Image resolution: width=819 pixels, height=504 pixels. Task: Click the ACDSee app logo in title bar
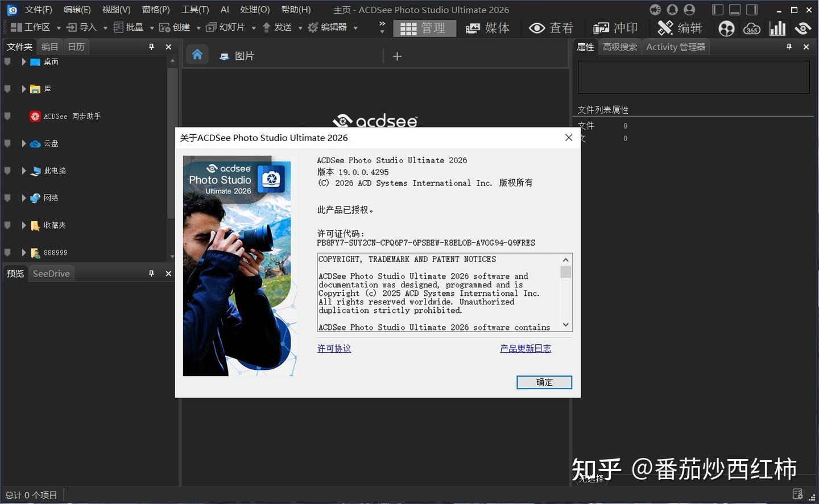click(12, 10)
